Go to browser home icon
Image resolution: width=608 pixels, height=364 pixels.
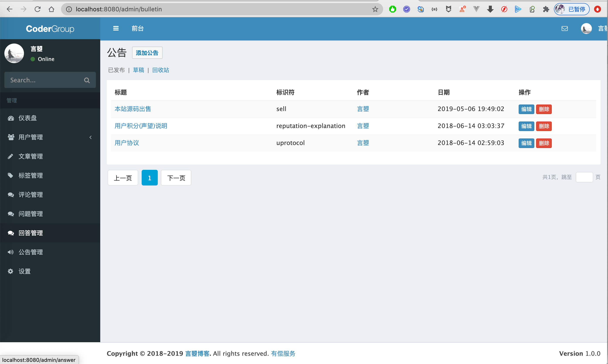(51, 9)
